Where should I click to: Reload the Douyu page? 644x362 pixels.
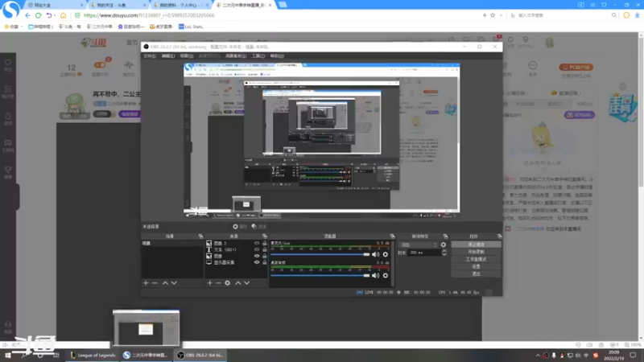pos(38,15)
